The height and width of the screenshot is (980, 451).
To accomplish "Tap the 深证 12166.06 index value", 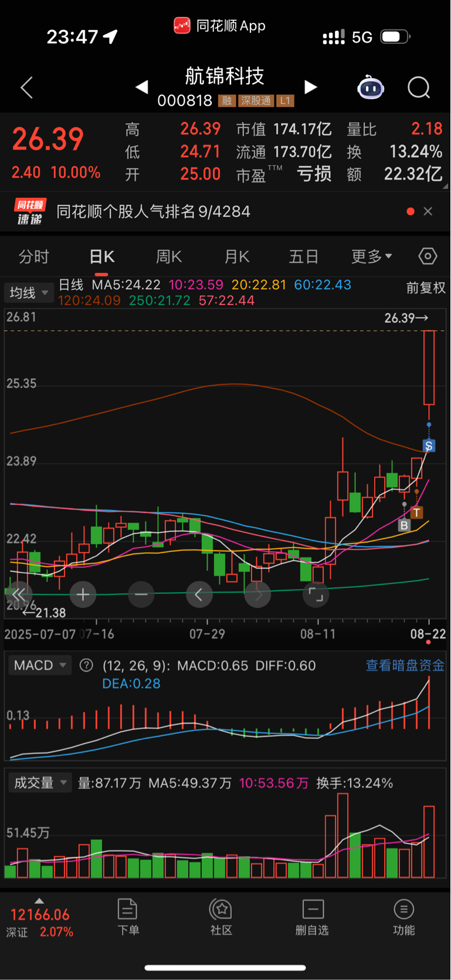I will pos(40,915).
